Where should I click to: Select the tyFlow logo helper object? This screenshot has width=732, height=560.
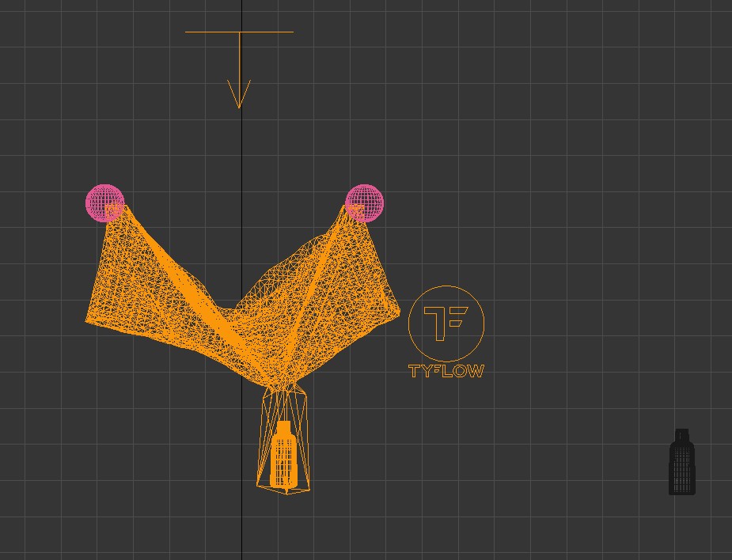(x=446, y=331)
